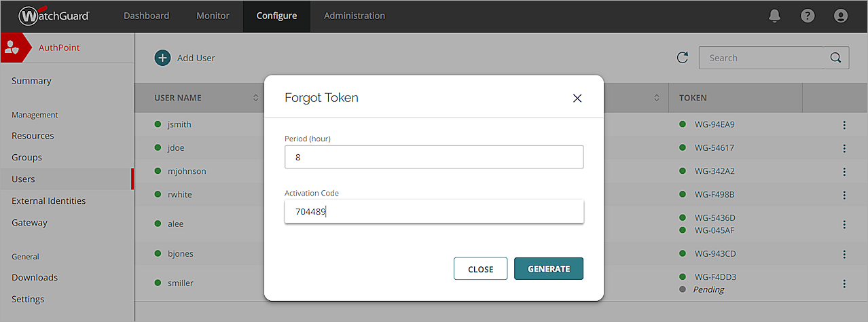Open the three-dot menu for jsmith row
868x322 pixels.
[x=844, y=125]
